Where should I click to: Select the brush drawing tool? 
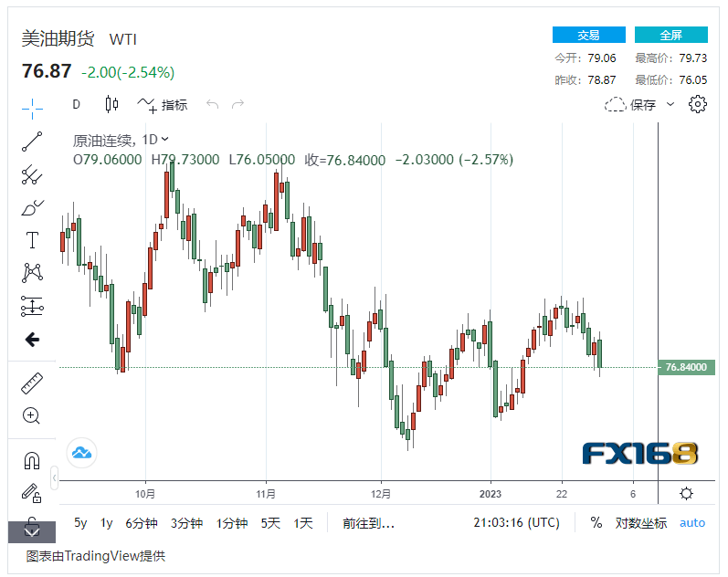click(32, 208)
